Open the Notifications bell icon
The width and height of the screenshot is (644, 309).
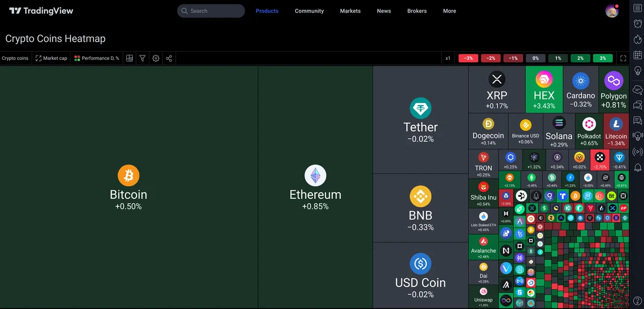pyautogui.click(x=637, y=167)
